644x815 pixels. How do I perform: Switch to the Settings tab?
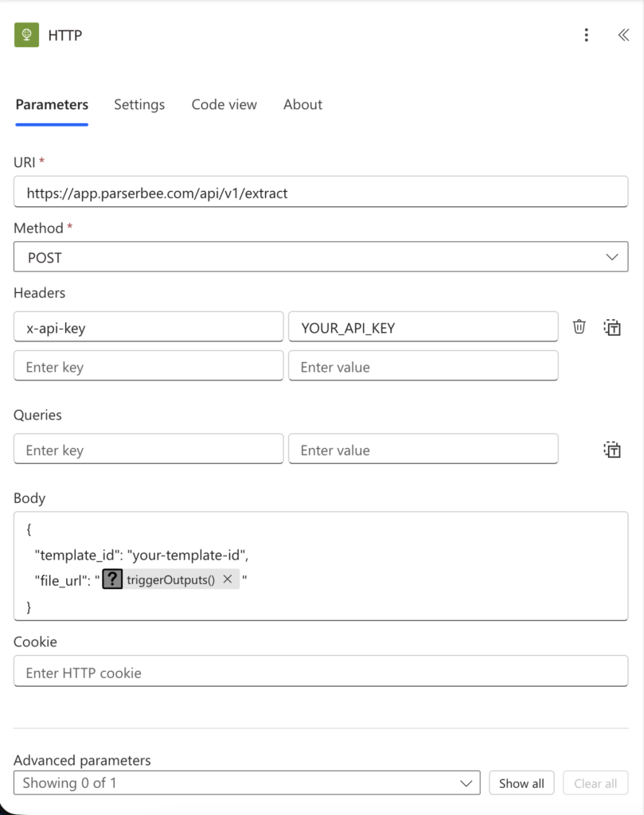pos(139,104)
